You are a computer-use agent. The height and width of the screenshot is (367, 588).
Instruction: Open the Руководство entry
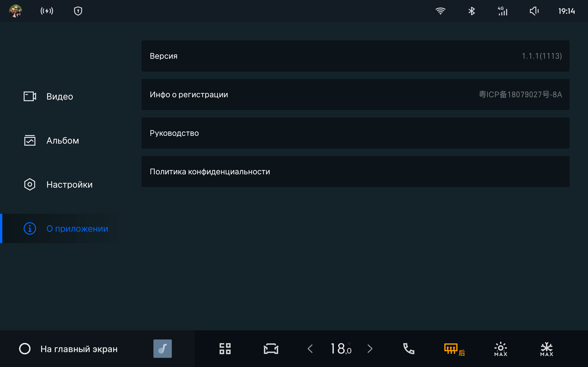coord(355,133)
